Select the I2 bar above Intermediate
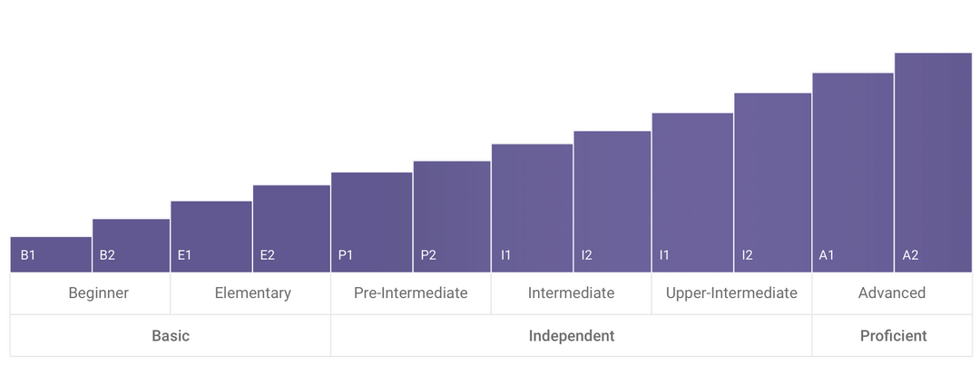980x367 pixels. (612, 202)
